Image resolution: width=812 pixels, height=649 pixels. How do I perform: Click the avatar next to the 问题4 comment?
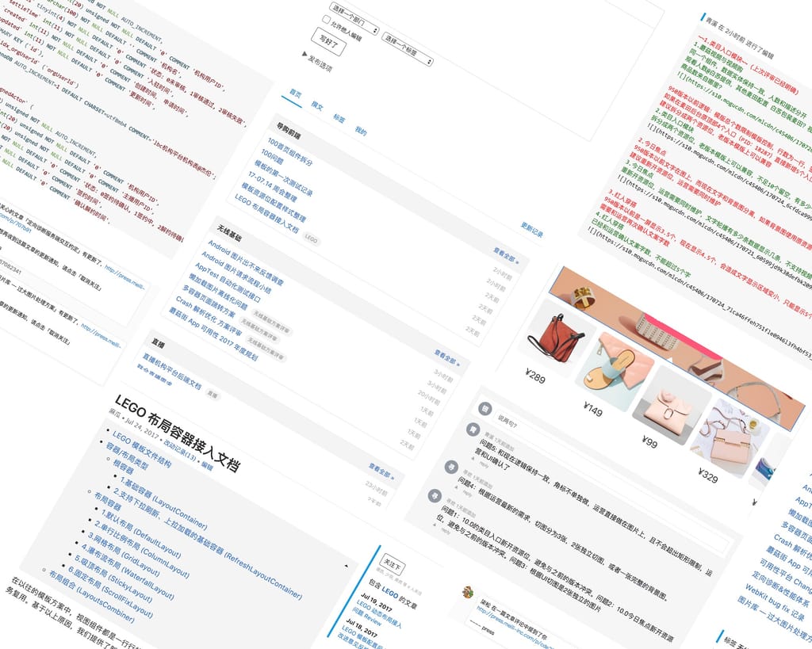(451, 467)
